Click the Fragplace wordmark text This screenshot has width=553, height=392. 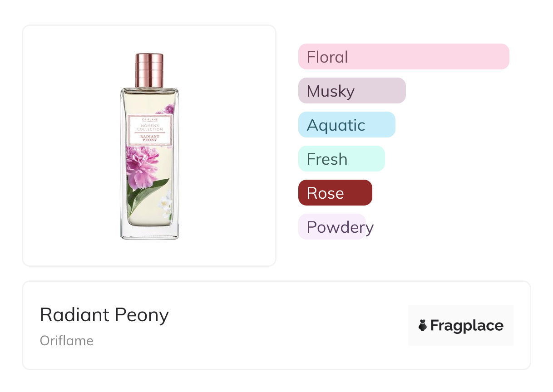pyautogui.click(x=467, y=325)
